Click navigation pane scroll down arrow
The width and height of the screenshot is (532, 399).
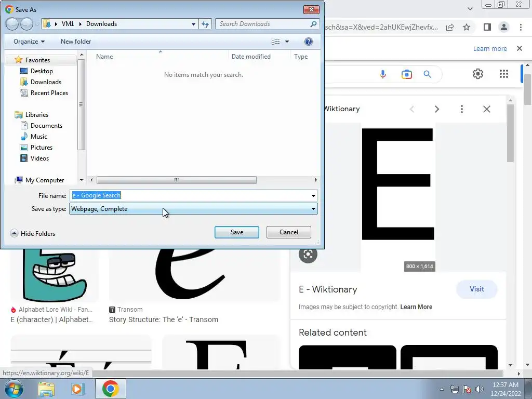[x=82, y=180]
